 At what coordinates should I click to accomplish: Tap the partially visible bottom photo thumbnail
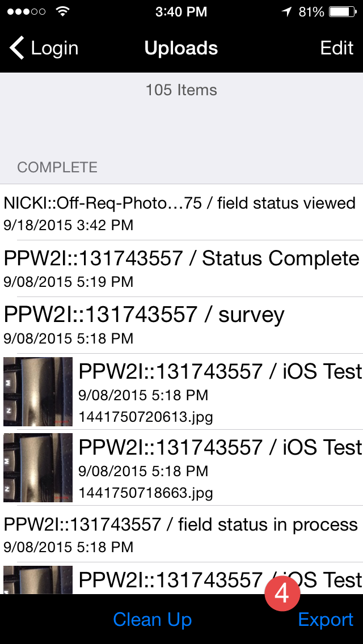pyautogui.click(x=38, y=579)
